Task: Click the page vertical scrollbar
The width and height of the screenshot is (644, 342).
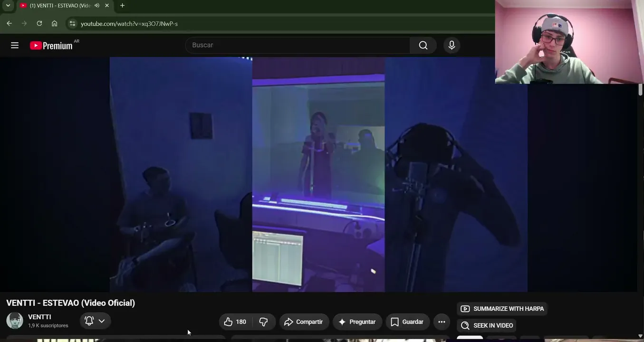Action: pyautogui.click(x=641, y=89)
